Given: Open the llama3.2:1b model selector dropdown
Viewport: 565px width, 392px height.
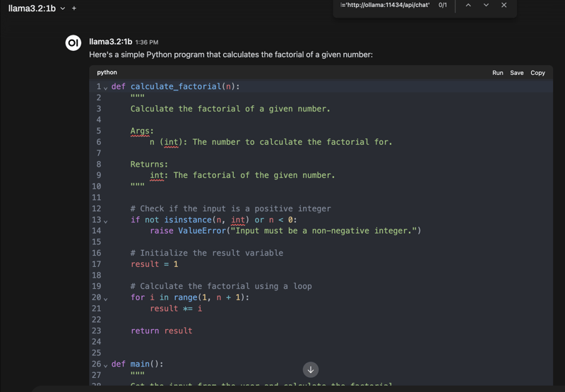Looking at the screenshot, I should tap(37, 8).
